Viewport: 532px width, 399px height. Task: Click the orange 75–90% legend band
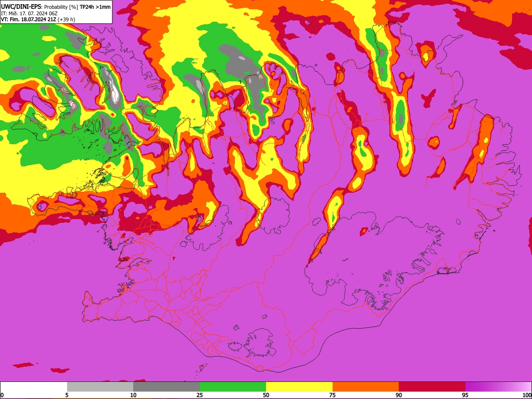point(366,387)
